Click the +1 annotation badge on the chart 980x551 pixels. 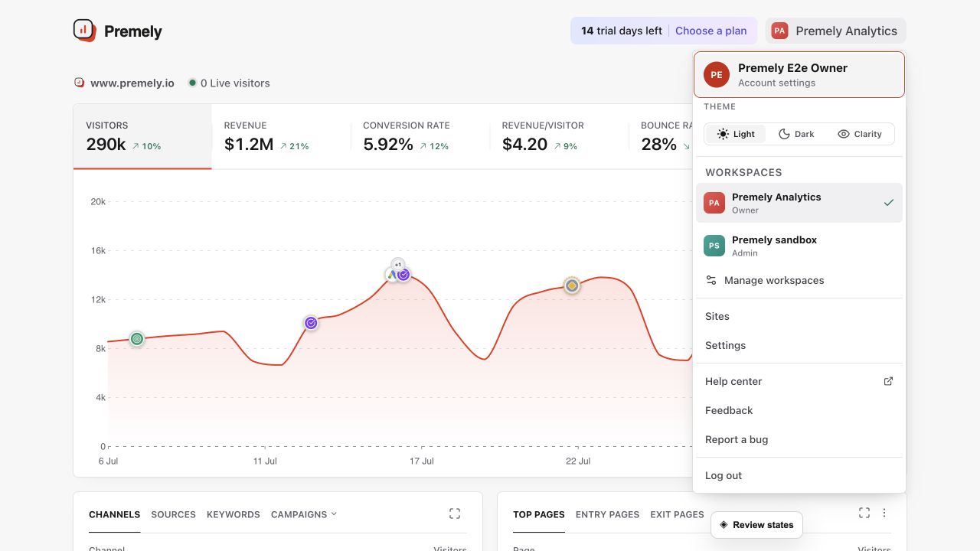pos(397,264)
